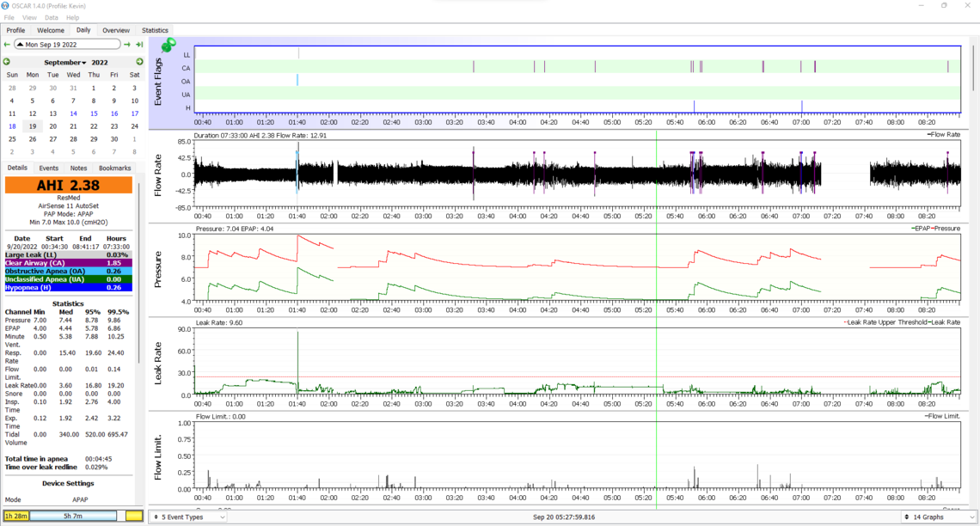Viewport: 980px width, 526px height.
Task: Open the September month dropdown
Action: pos(65,63)
